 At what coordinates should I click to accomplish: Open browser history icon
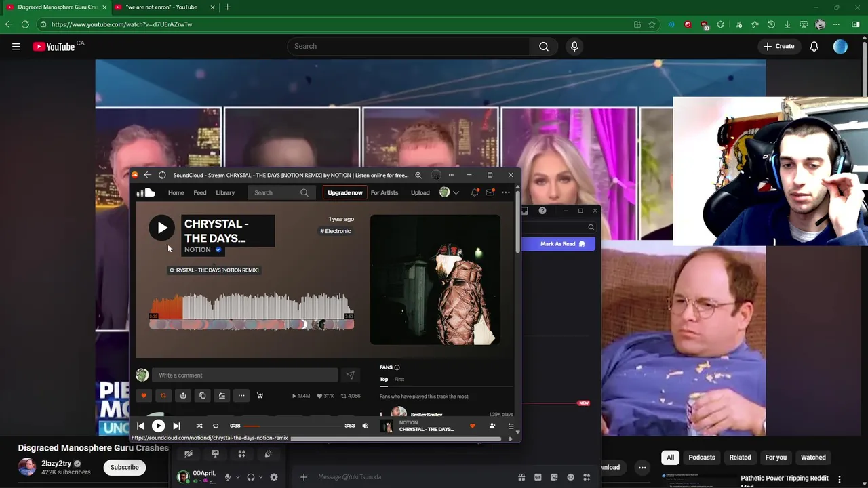771,24
